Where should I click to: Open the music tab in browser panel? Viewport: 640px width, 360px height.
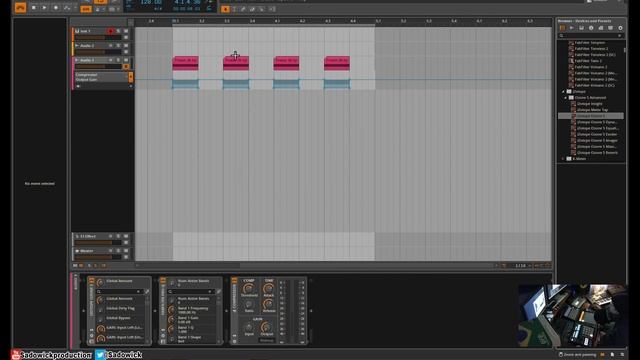591,28
